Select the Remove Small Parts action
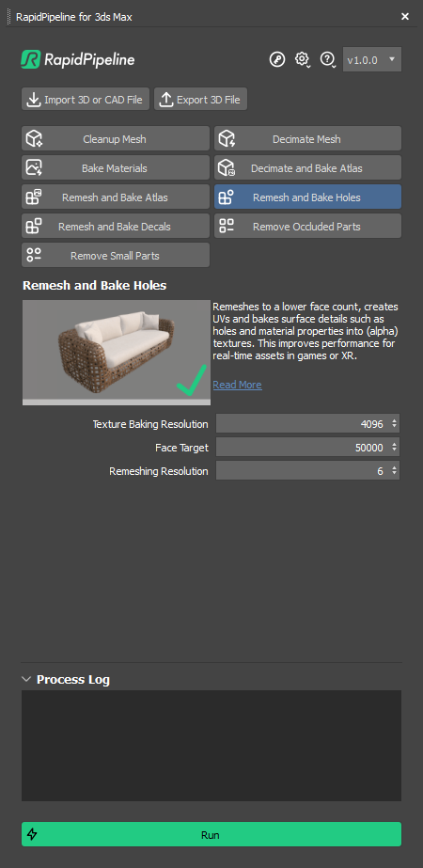 pos(116,255)
